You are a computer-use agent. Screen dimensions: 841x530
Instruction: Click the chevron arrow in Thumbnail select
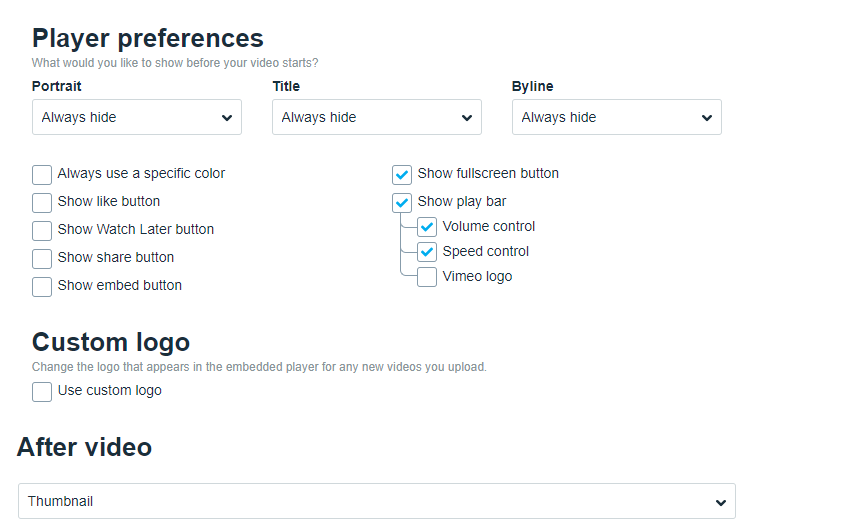click(x=721, y=502)
